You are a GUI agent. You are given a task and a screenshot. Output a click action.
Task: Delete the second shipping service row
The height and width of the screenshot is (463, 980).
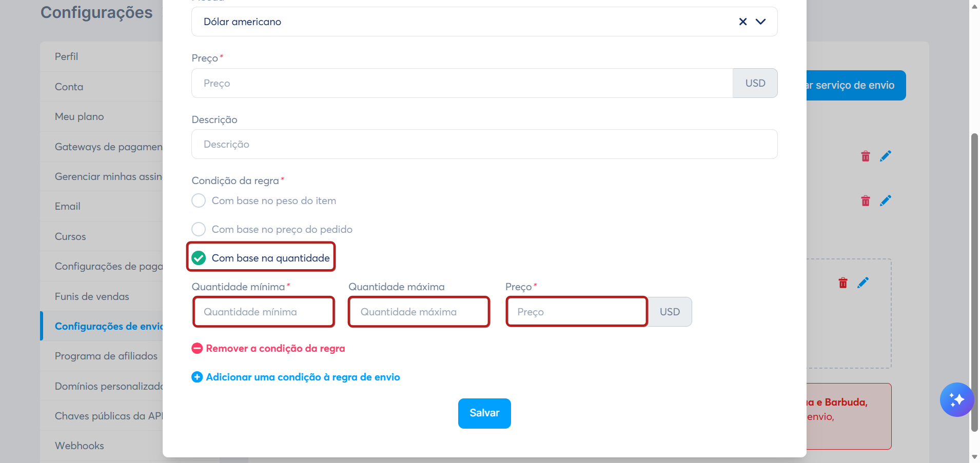point(866,200)
